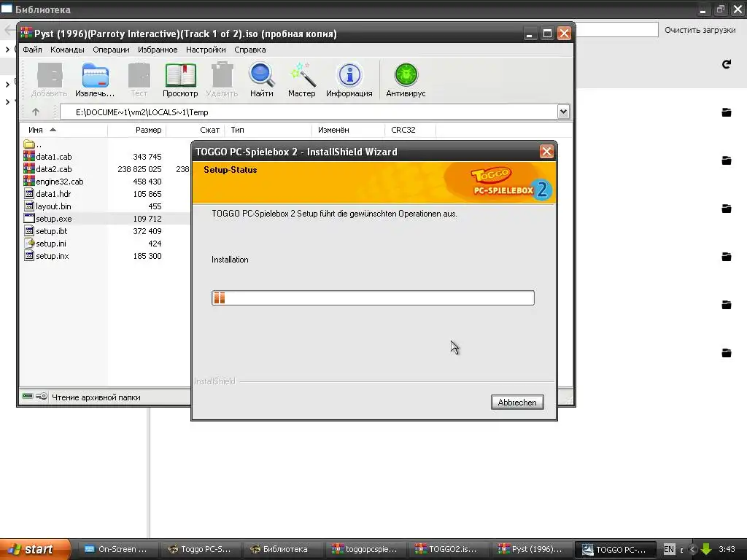Image resolution: width=747 pixels, height=560 pixels.
Task: Open the Информация info icon
Action: 349,80
